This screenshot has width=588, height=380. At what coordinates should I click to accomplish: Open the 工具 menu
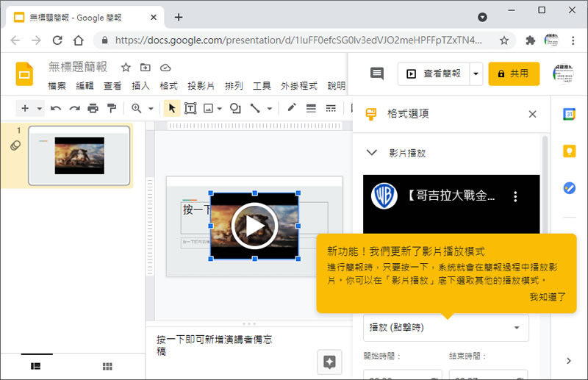(x=262, y=86)
